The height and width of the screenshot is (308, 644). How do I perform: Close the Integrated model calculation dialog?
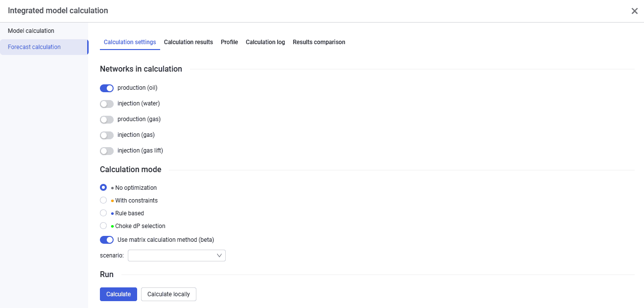[634, 11]
